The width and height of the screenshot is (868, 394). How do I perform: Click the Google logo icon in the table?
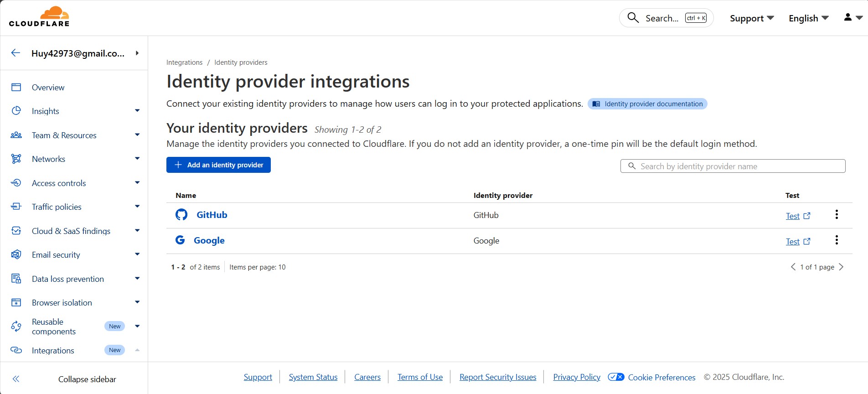click(181, 240)
